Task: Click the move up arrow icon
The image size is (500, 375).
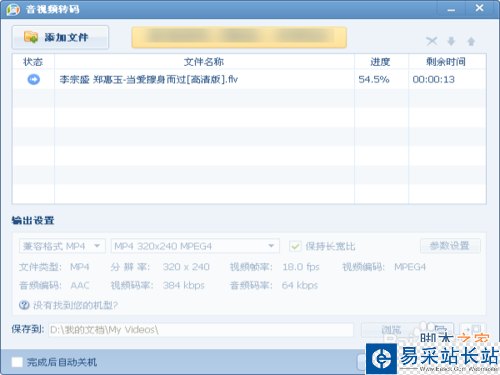Action: click(x=471, y=41)
